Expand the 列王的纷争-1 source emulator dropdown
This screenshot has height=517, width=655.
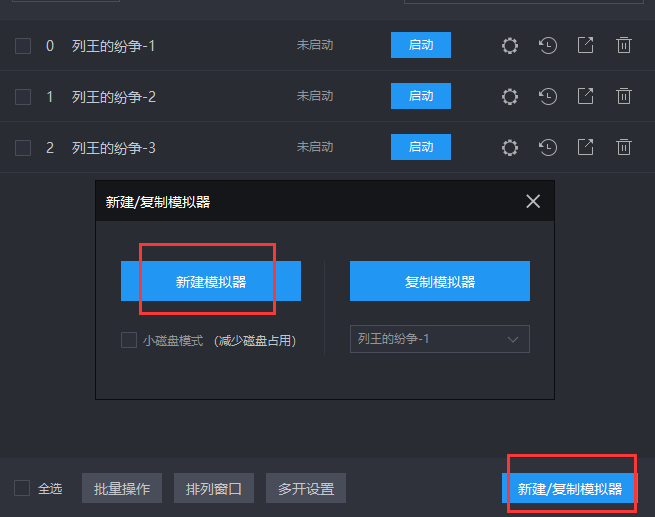440,339
